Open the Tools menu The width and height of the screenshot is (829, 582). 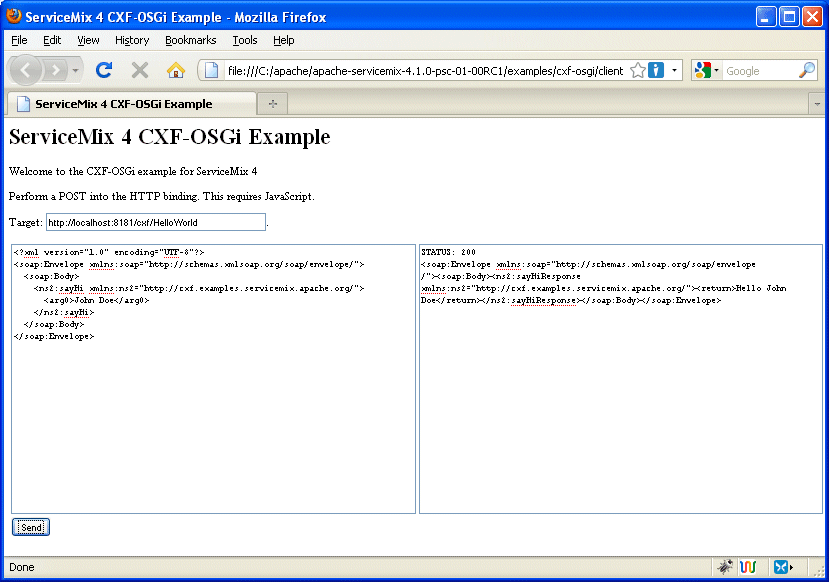pyautogui.click(x=245, y=40)
